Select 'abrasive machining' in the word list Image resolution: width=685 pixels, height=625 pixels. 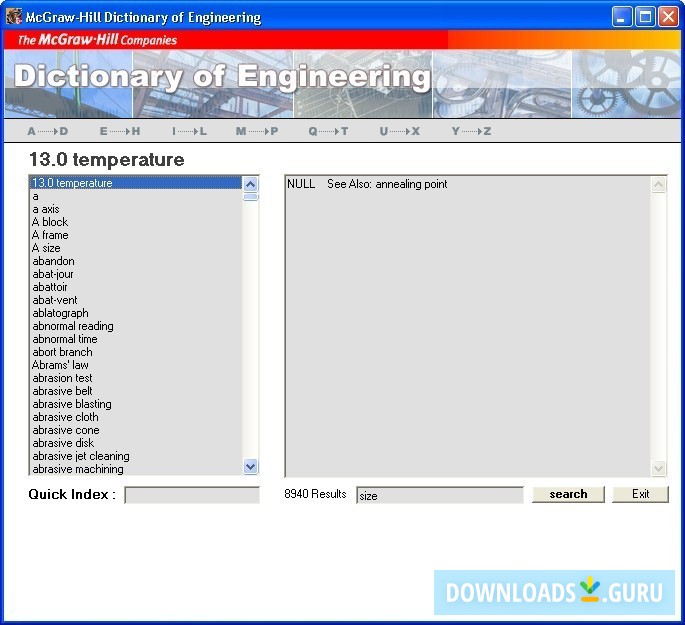tap(136, 469)
